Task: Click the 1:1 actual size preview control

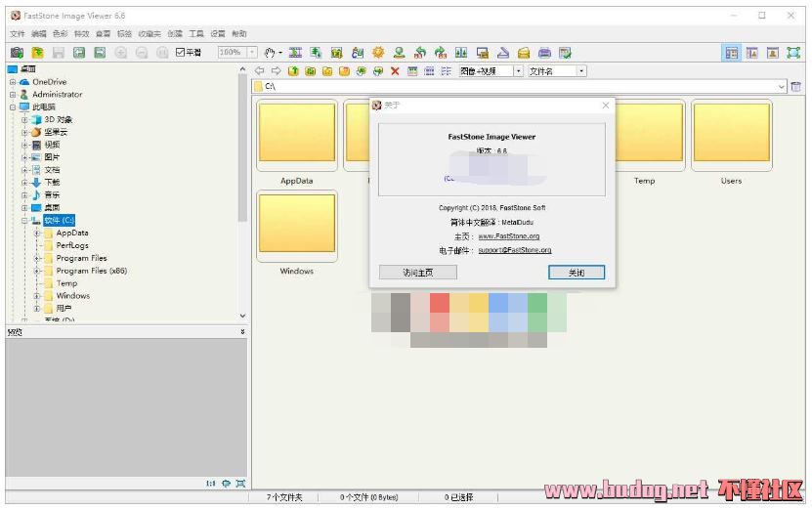Action: 211,483
